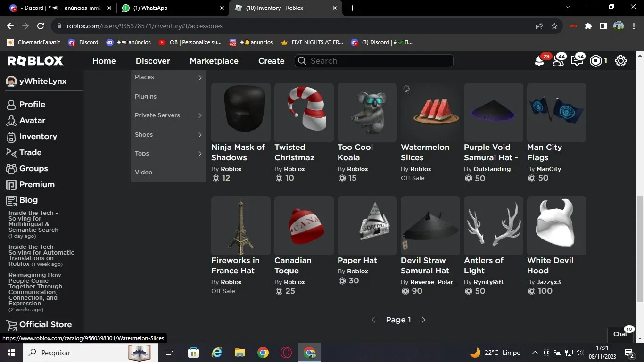Focus the Roblox Search input field

pyautogui.click(x=374, y=61)
